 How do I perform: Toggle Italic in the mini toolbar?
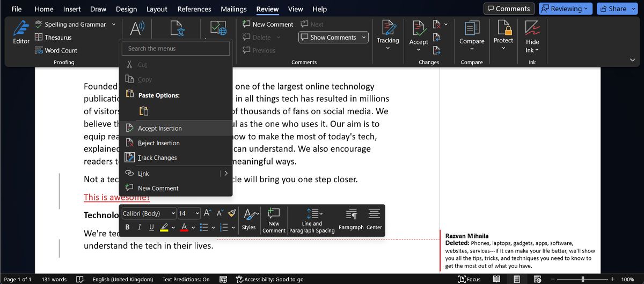pyautogui.click(x=140, y=227)
